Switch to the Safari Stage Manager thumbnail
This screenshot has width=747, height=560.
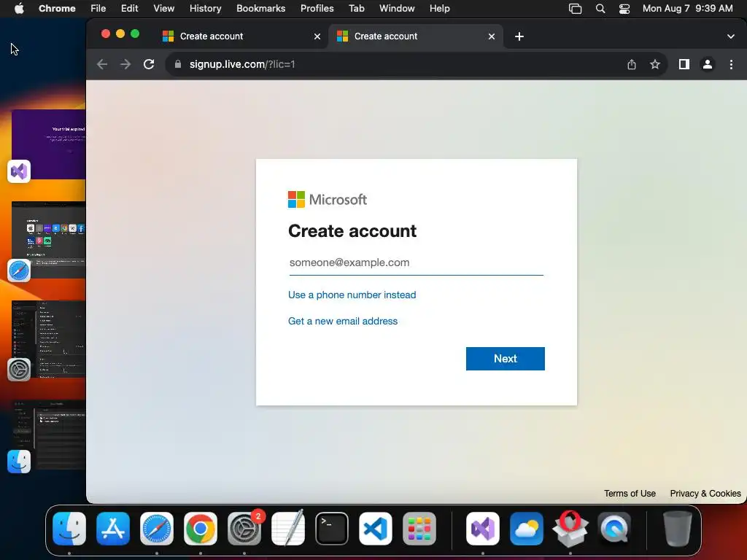[49, 239]
